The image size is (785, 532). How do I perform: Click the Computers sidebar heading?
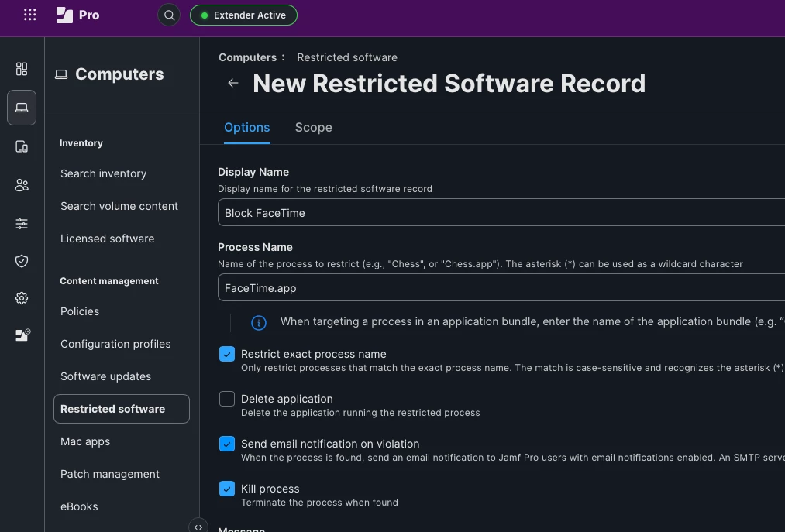pyautogui.click(x=119, y=74)
